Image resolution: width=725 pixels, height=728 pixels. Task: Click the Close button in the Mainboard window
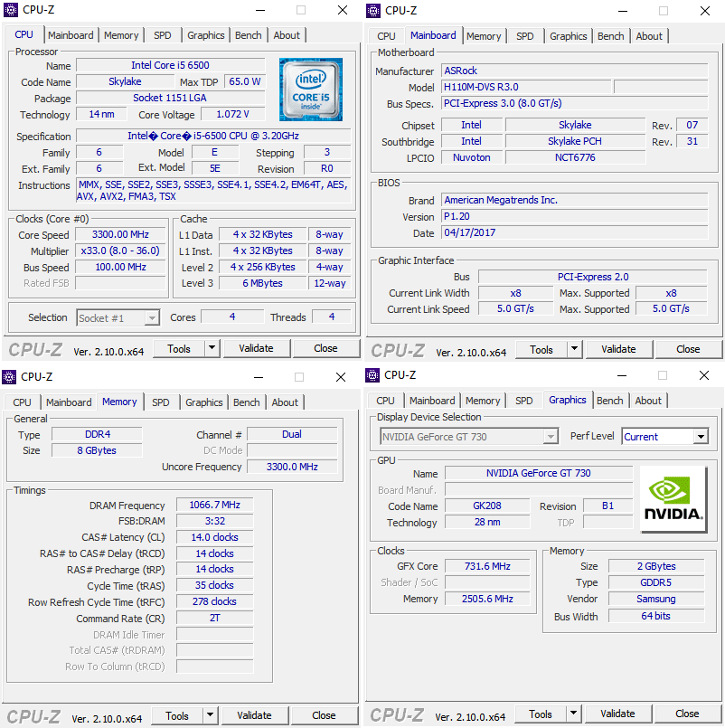[688, 349]
